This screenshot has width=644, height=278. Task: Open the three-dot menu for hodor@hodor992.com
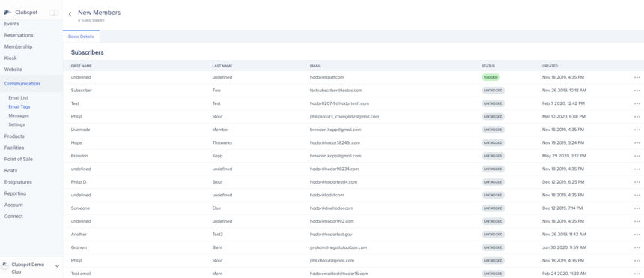637,222
